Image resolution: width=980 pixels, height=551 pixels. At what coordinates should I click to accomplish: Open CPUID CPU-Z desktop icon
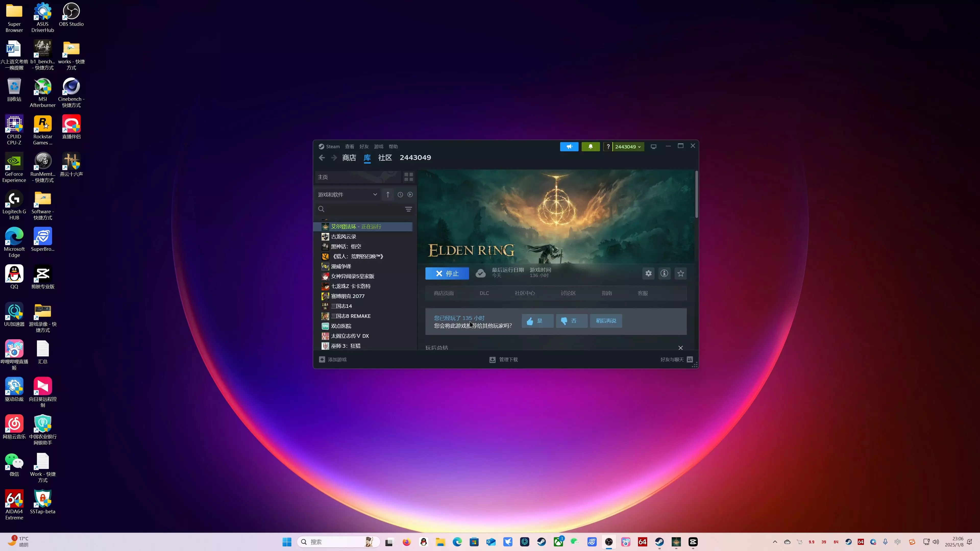(x=14, y=130)
